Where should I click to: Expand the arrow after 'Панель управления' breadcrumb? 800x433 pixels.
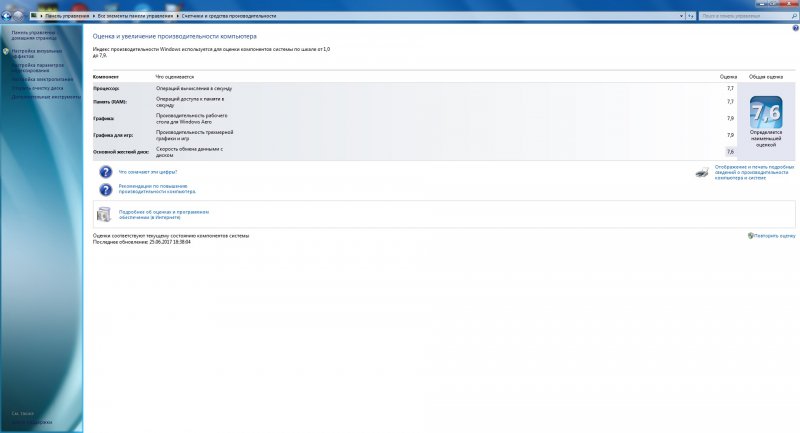(x=90, y=16)
